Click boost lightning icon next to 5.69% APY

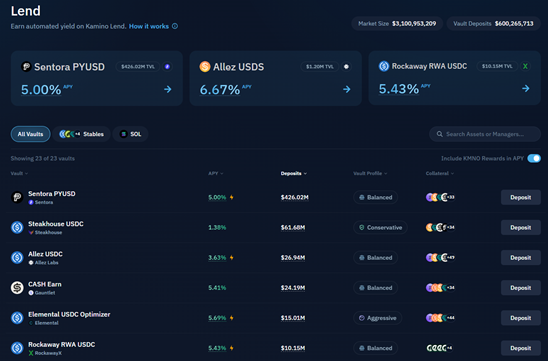231,318
